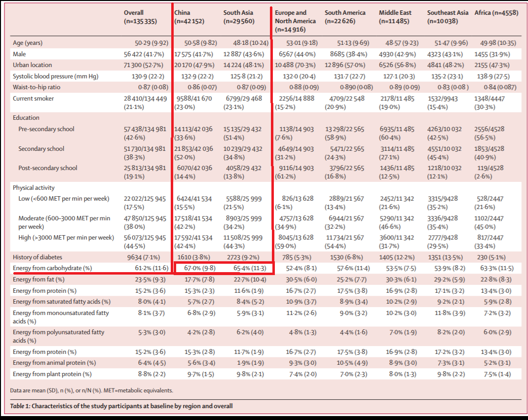
Task: Select the Data are mean (SD) footnote
Action: [91, 390]
